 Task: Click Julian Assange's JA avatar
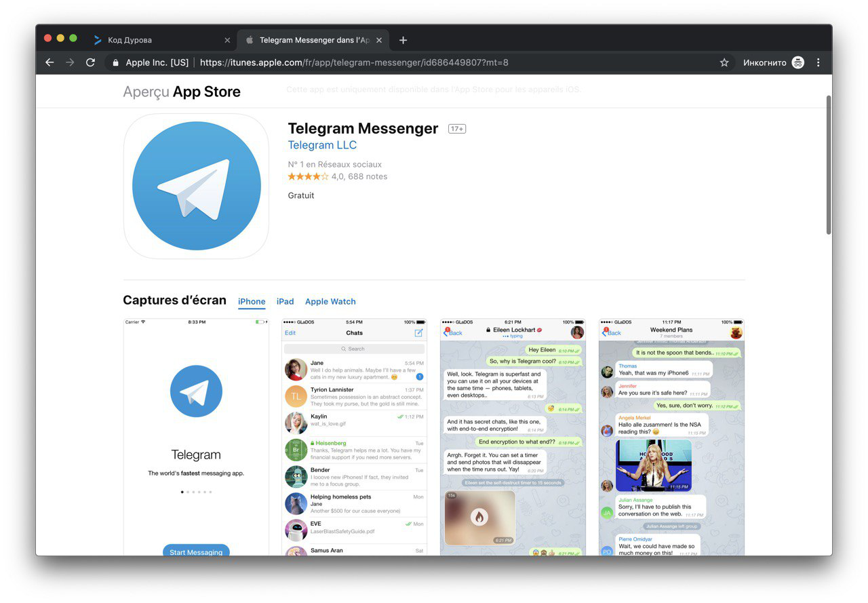click(x=608, y=513)
